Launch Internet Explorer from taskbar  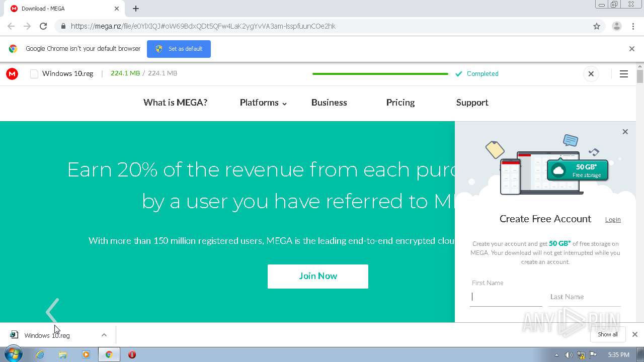click(x=40, y=354)
